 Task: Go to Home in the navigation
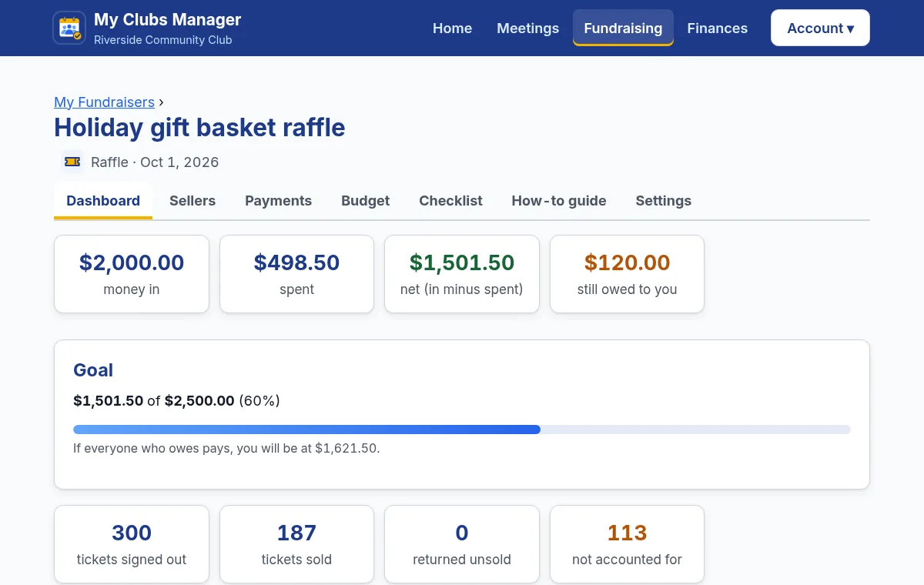click(452, 28)
